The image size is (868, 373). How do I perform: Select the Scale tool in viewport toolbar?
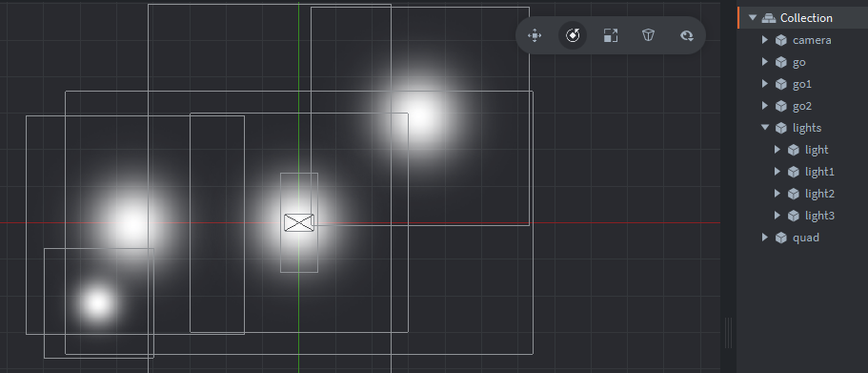(x=611, y=36)
